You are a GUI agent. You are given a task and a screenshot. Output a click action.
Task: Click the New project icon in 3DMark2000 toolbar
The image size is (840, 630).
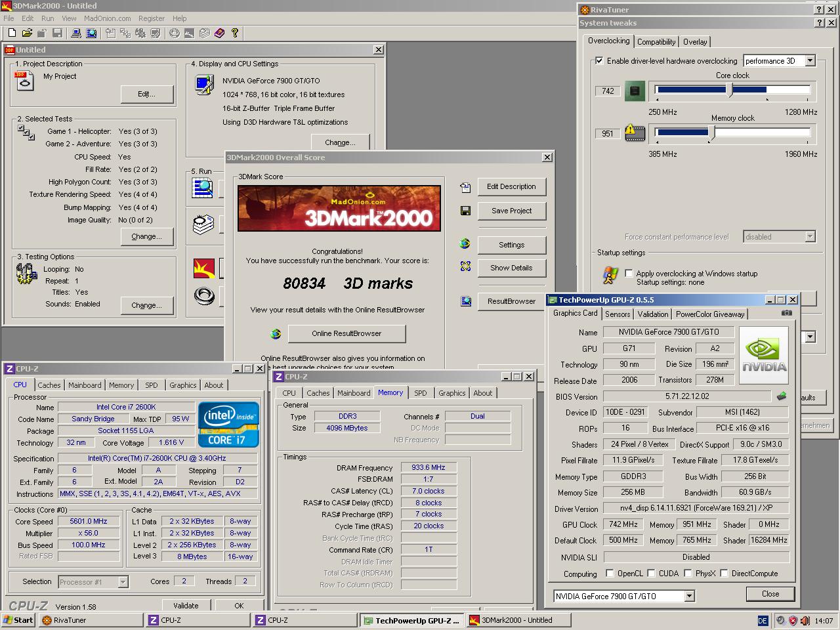coord(12,33)
